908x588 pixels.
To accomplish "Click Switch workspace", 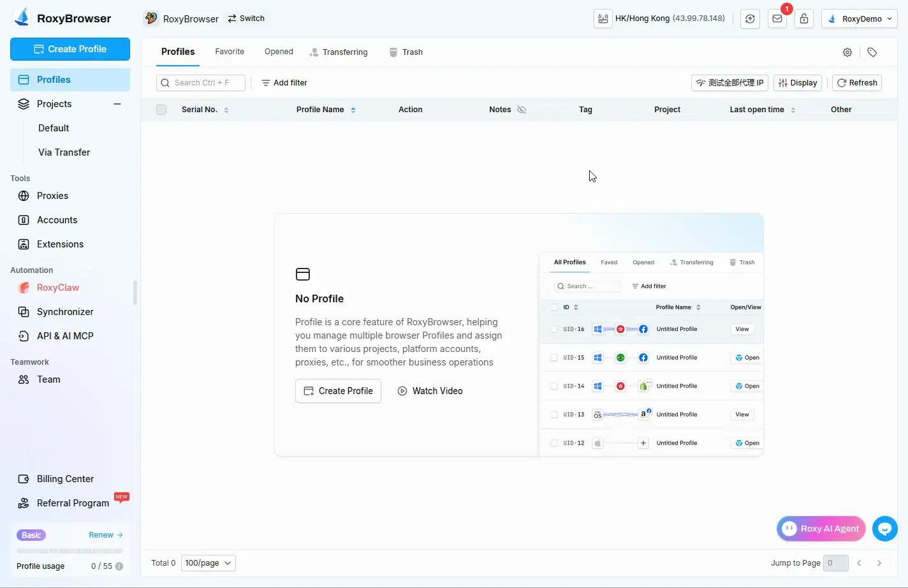I will [x=246, y=18].
